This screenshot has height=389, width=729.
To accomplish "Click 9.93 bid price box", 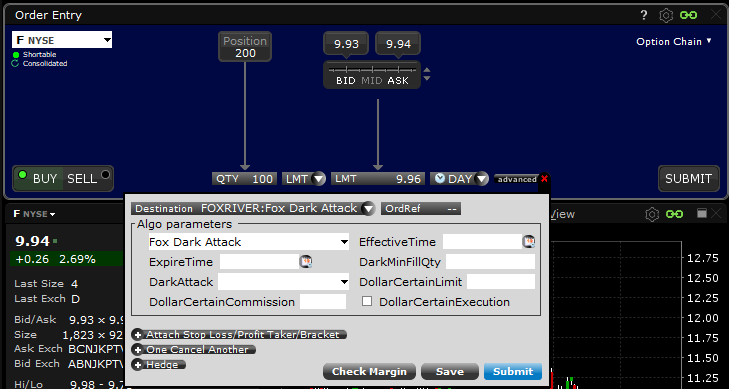I will (346, 44).
